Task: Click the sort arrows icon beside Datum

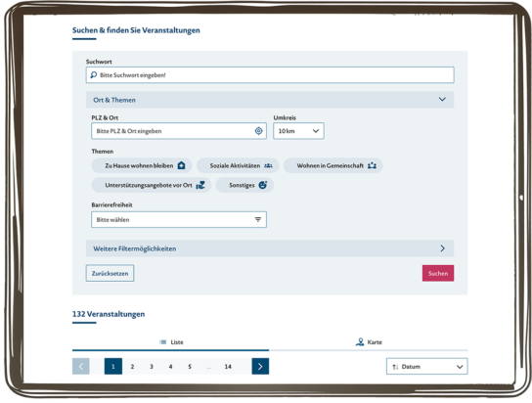Action: click(x=395, y=367)
